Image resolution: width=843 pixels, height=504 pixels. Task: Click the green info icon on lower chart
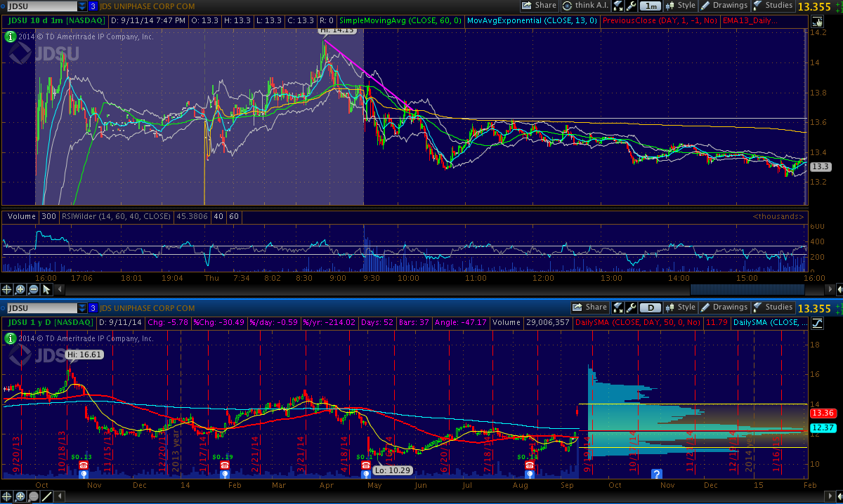[x=10, y=338]
